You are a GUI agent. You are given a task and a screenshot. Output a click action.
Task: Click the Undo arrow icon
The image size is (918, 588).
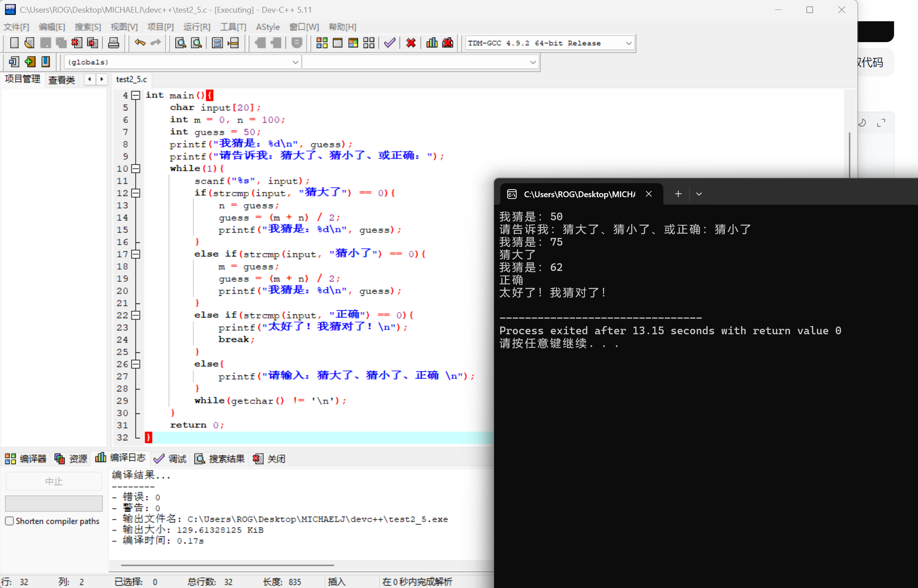click(140, 43)
